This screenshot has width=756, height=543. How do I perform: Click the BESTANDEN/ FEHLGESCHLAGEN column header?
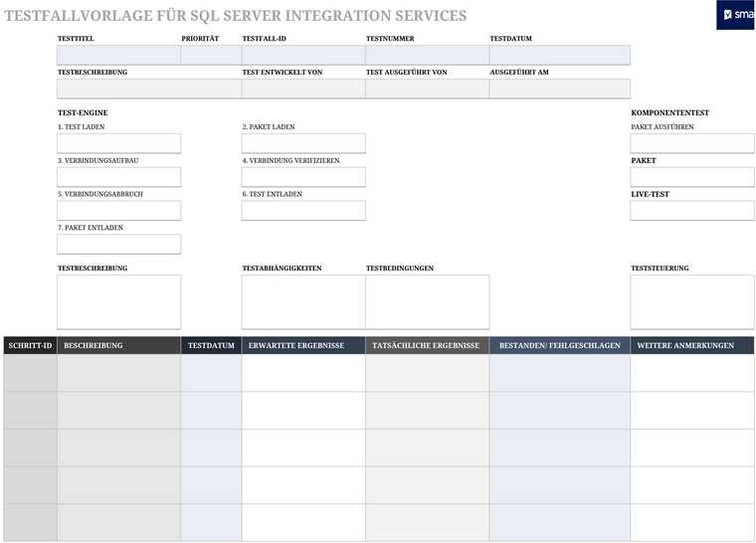point(560,345)
